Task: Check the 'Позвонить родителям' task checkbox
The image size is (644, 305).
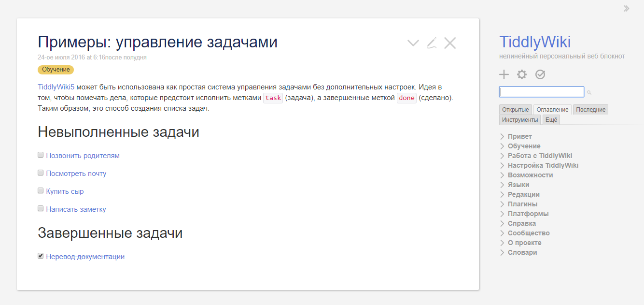Action: pyautogui.click(x=41, y=154)
